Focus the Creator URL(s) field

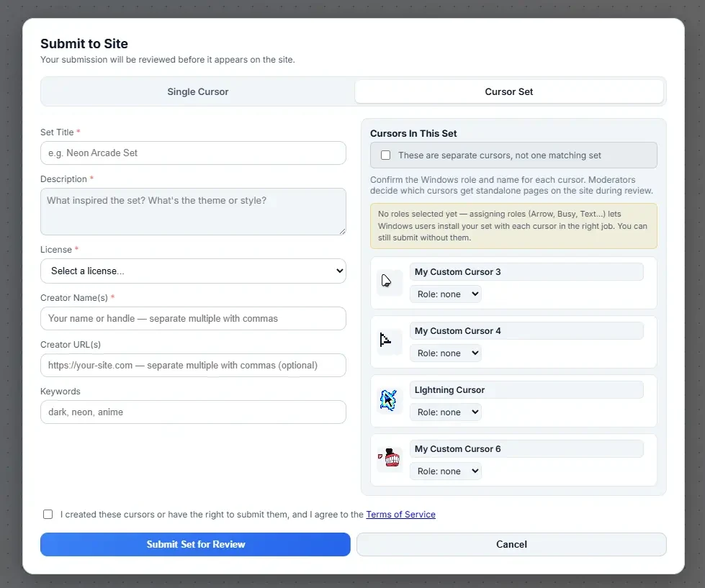tap(193, 365)
